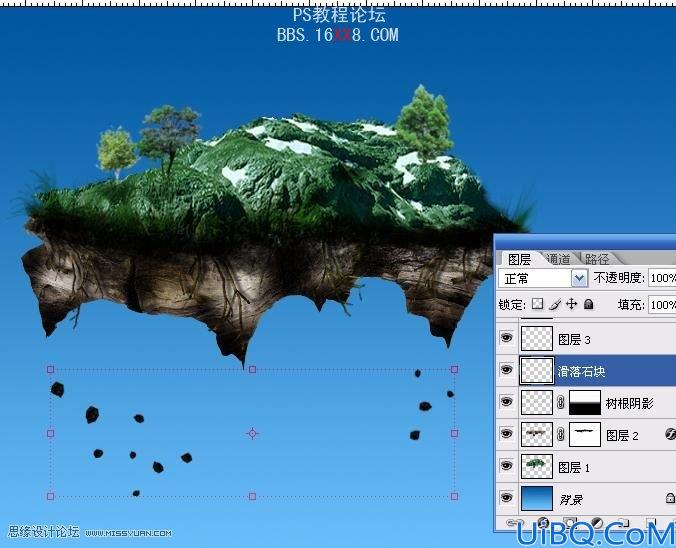Image resolution: width=676 pixels, height=548 pixels.
Task: Click the middle-right transform handle
Action: (x=454, y=433)
